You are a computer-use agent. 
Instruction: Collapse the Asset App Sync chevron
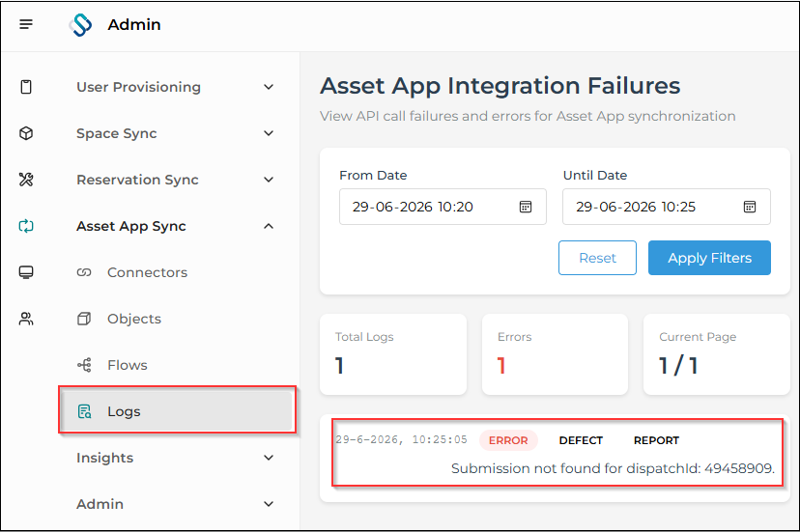(269, 226)
